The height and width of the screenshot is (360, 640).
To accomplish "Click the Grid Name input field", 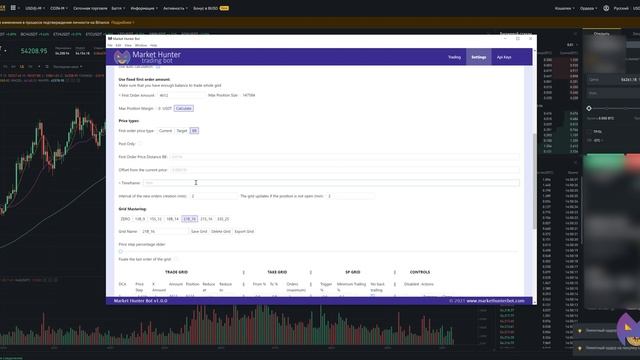I will [164, 231].
